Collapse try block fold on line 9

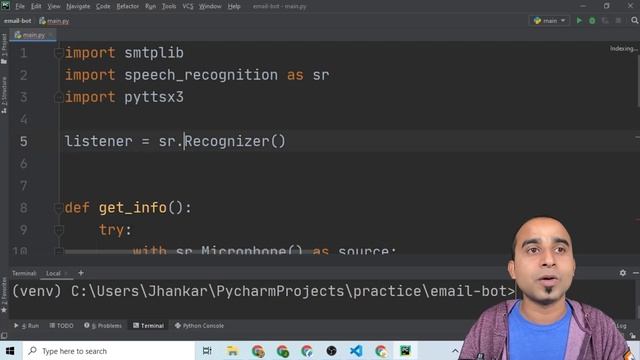click(59, 230)
